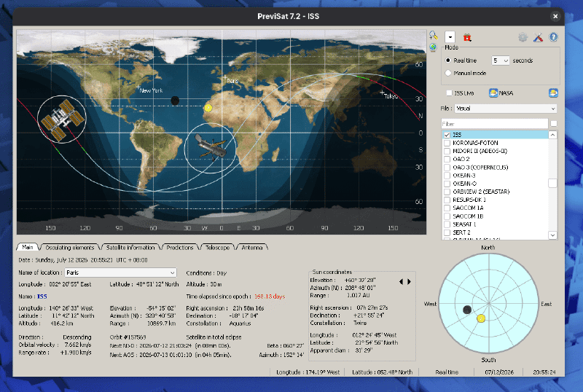Uncheck the ISS satellite checkbox

pos(447,135)
